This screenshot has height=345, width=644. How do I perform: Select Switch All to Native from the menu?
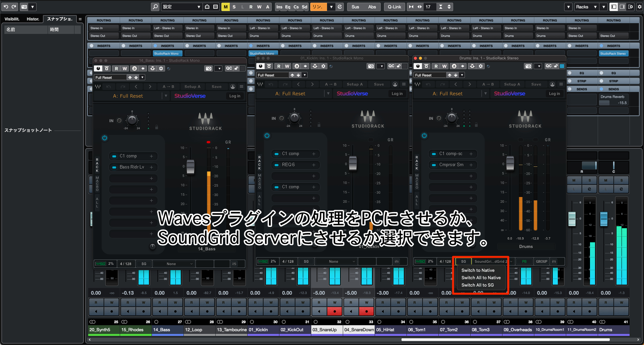pyautogui.click(x=481, y=278)
